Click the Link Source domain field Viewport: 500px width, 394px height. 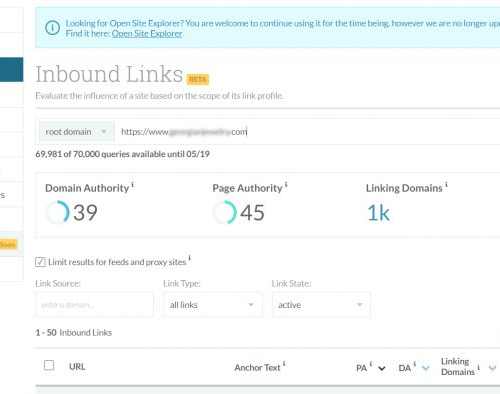coord(94,305)
